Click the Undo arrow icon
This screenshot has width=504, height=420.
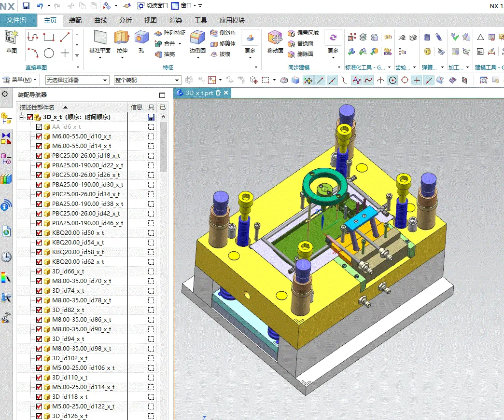click(x=40, y=5)
